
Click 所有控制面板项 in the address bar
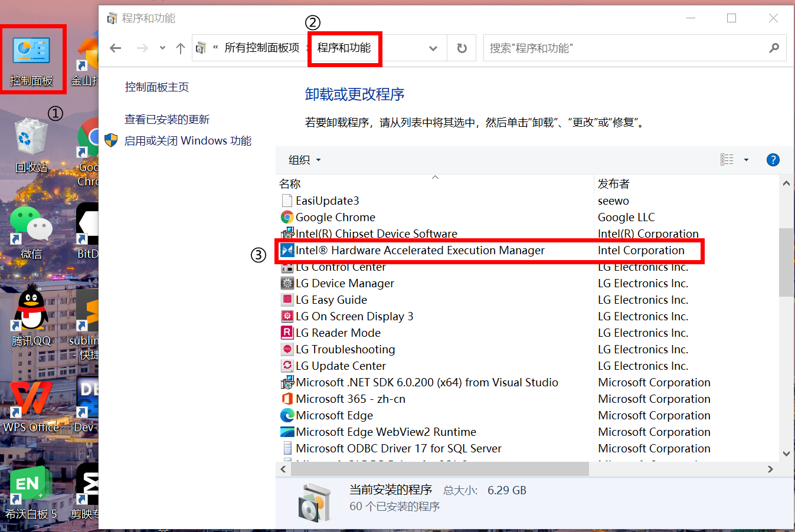coord(262,48)
